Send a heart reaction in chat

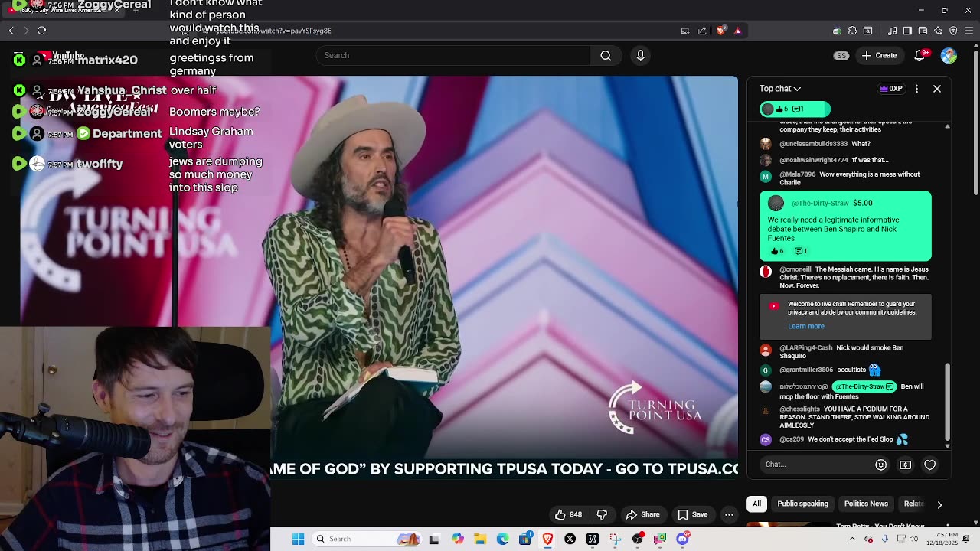[x=929, y=465]
